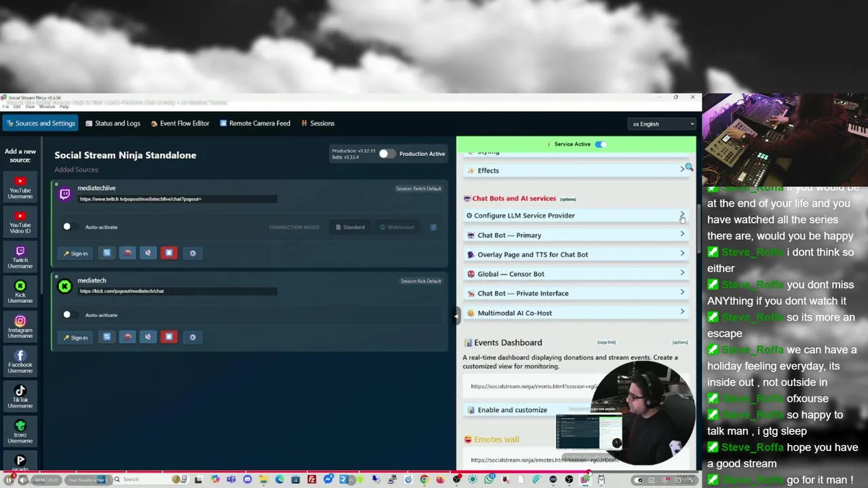Expand Chat Bot — Private Interface
Image resolution: width=868 pixels, height=488 pixels.
point(576,293)
